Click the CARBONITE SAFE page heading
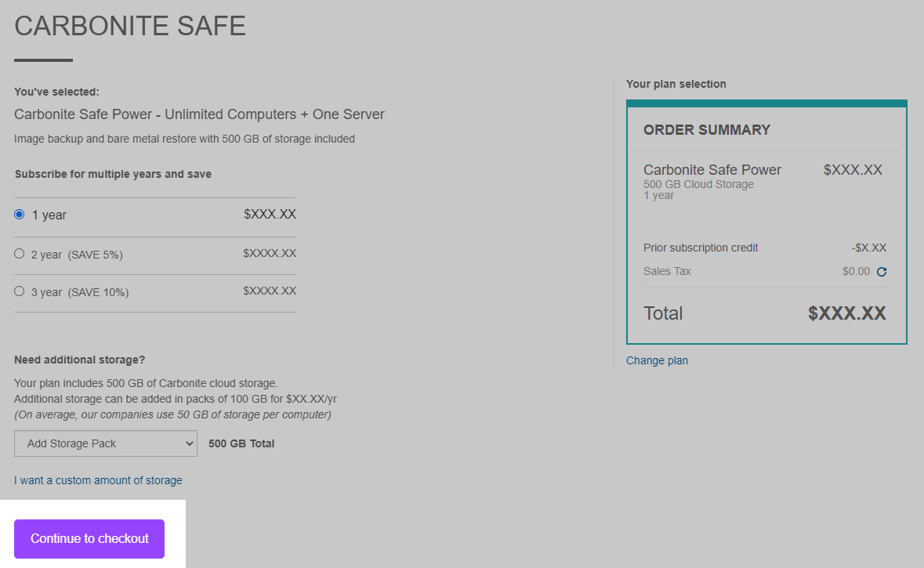The height and width of the screenshot is (568, 924). click(130, 26)
